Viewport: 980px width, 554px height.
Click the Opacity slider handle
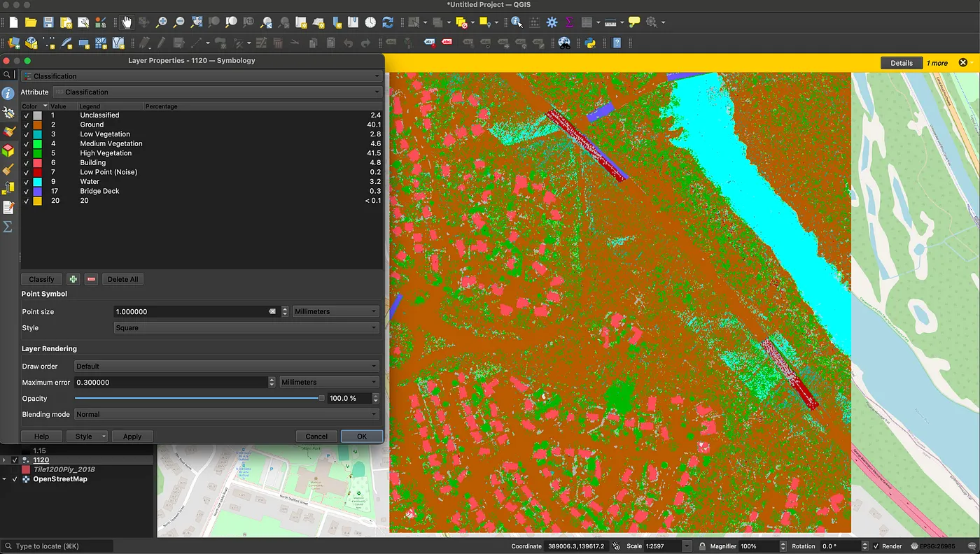(x=321, y=398)
